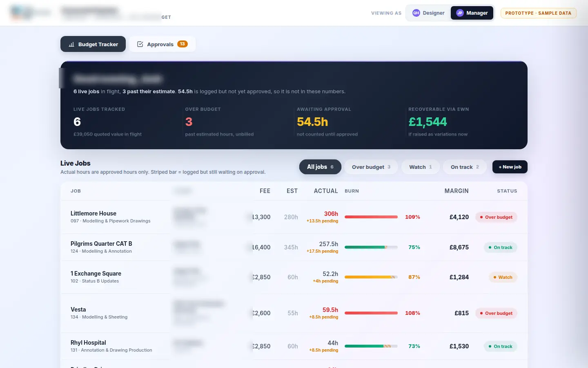Click the live jobs tracked 6 figure
This screenshot has width=588, height=368.
coord(77,122)
